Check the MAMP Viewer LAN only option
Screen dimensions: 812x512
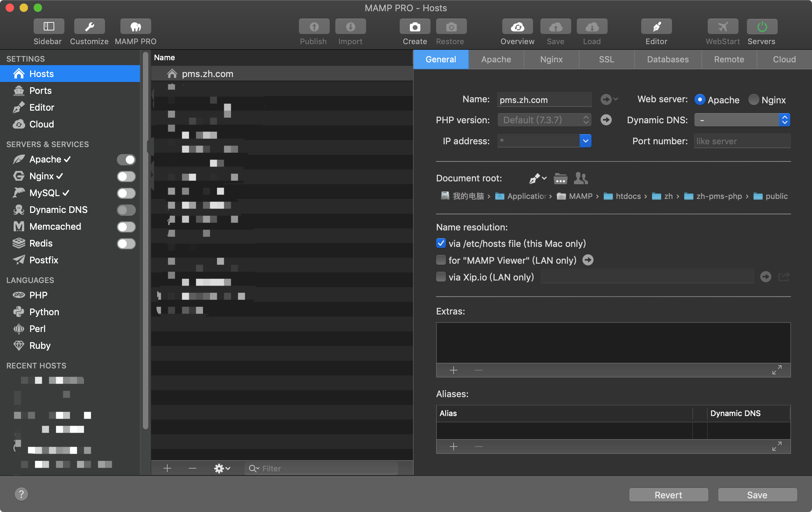[x=441, y=260]
